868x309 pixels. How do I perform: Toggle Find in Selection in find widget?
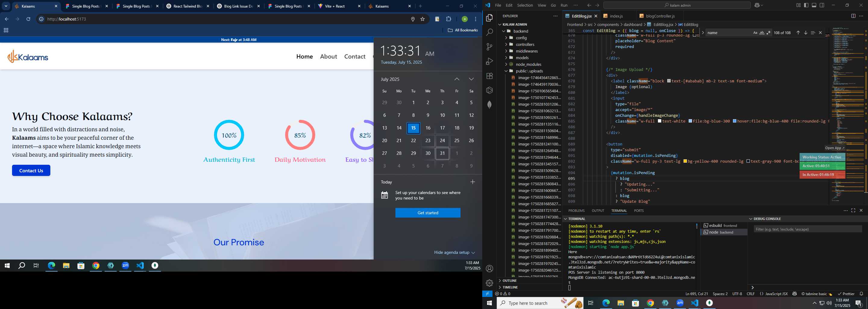[813, 33]
